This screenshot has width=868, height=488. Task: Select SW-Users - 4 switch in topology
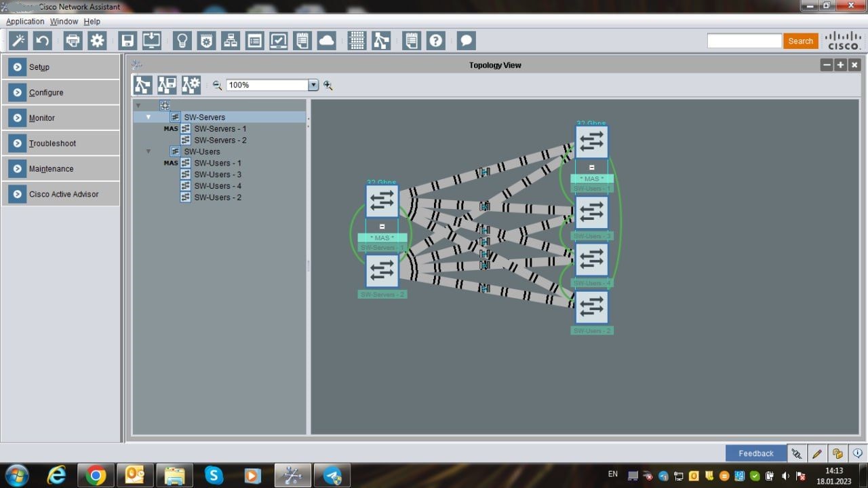[591, 259]
